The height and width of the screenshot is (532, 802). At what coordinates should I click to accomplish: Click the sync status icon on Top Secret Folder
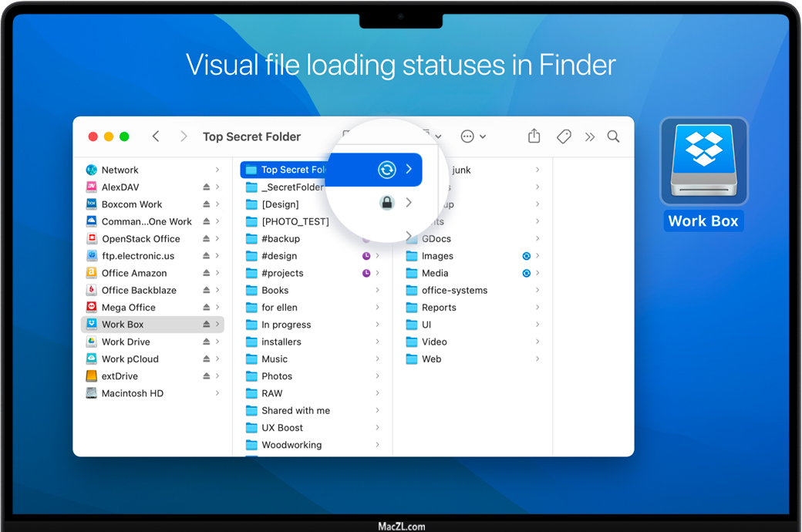click(x=386, y=170)
